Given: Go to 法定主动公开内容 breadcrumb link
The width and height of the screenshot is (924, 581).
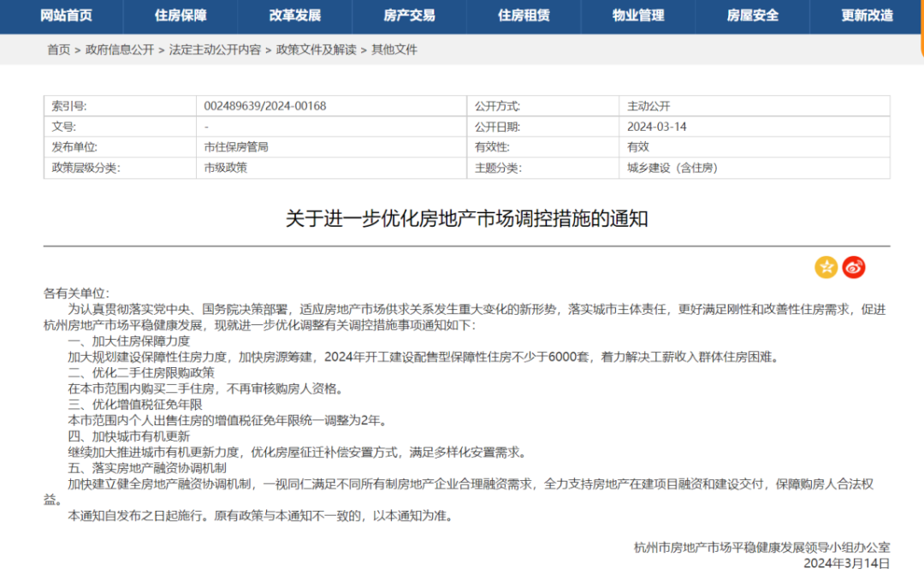Looking at the screenshot, I should tap(215, 50).
